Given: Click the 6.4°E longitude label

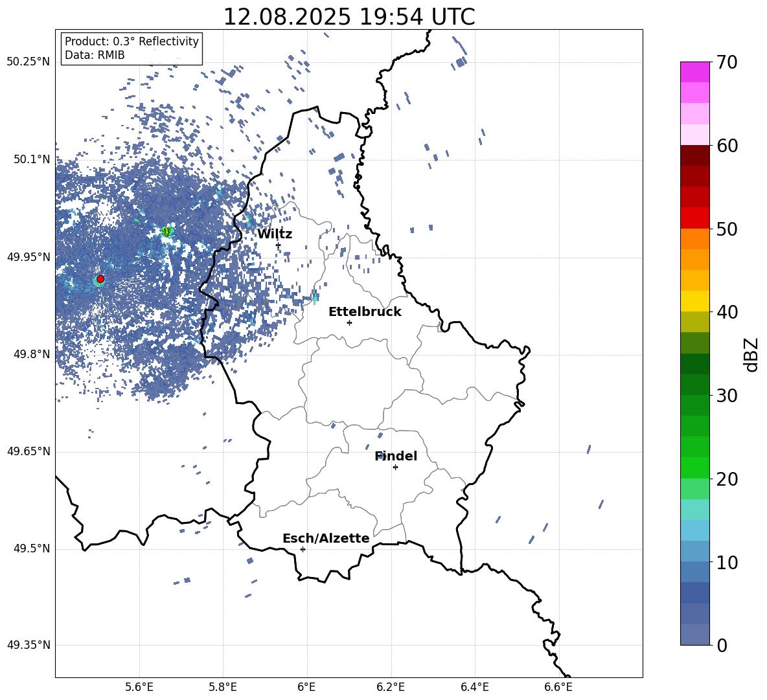Looking at the screenshot, I should click(x=474, y=687).
